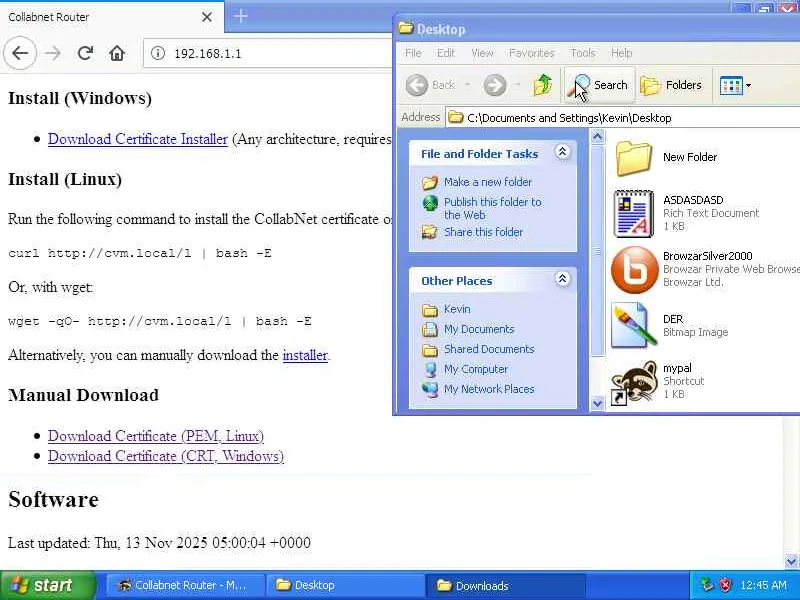Click Explorer Back button
800x600 pixels.
pos(431,85)
